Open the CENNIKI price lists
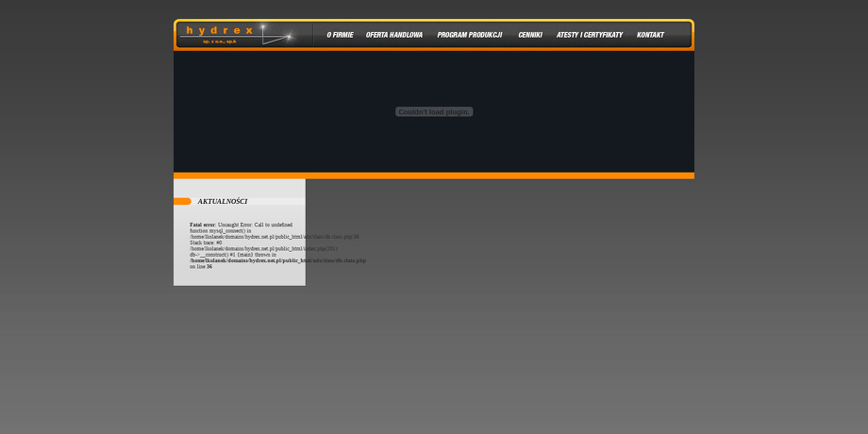The width and height of the screenshot is (868, 434). 530,35
